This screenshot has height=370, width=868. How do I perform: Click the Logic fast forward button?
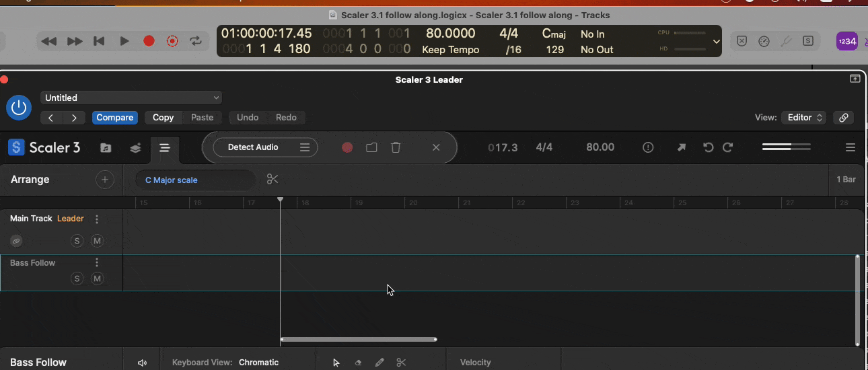[x=74, y=41]
